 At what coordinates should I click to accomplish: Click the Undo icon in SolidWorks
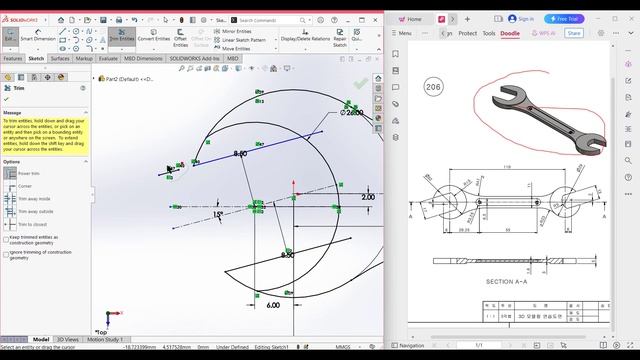click(134, 20)
